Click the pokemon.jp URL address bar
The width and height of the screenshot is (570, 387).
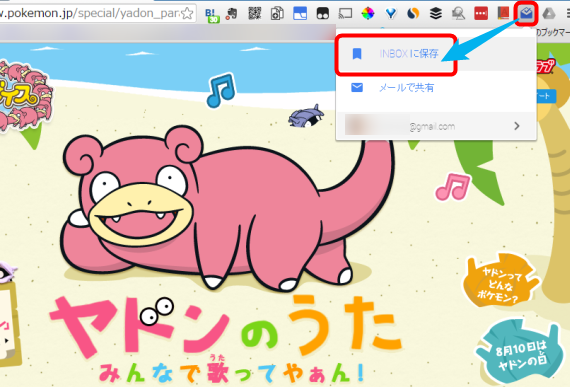pyautogui.click(x=97, y=13)
